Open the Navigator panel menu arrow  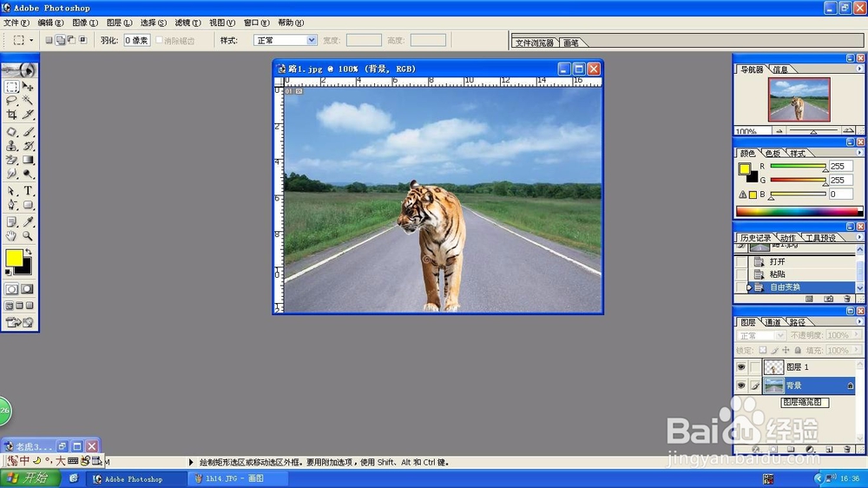(859, 69)
